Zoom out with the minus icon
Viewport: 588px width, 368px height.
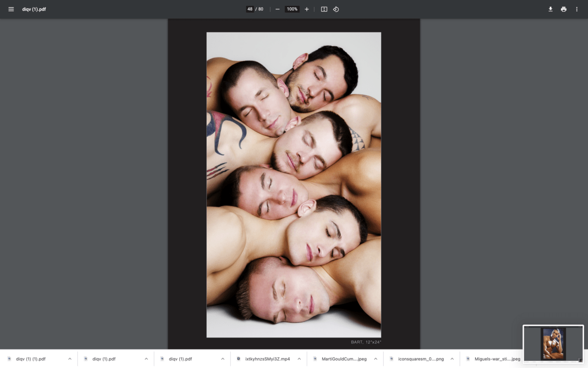[x=277, y=9]
